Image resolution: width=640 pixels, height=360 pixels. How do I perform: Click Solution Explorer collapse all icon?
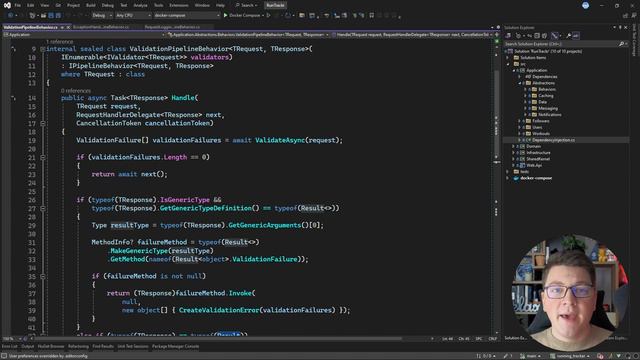[537, 36]
